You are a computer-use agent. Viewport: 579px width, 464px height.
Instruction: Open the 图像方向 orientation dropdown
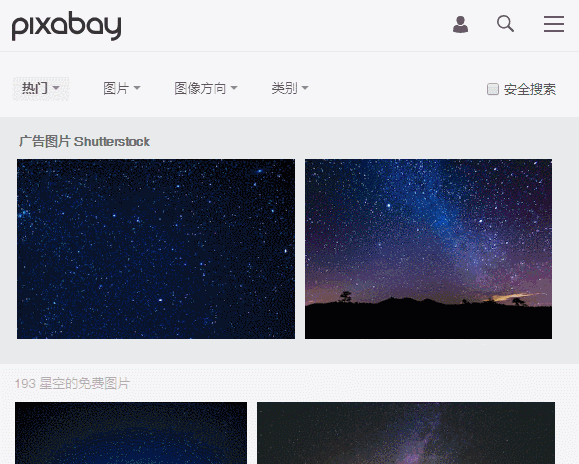click(206, 89)
